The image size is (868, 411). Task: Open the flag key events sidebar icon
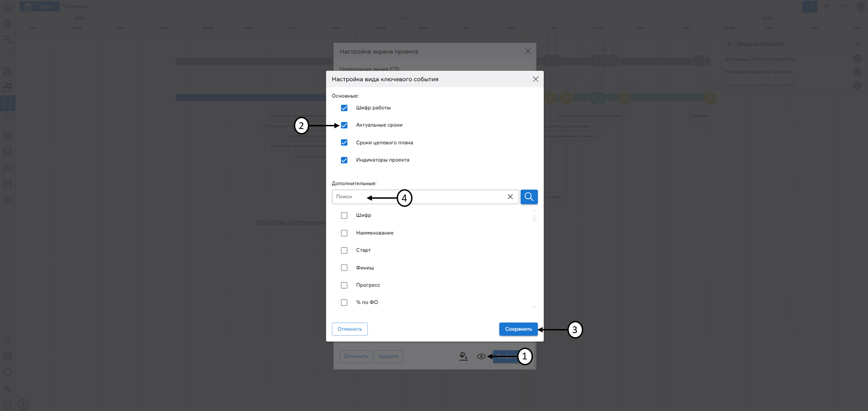[x=8, y=103]
